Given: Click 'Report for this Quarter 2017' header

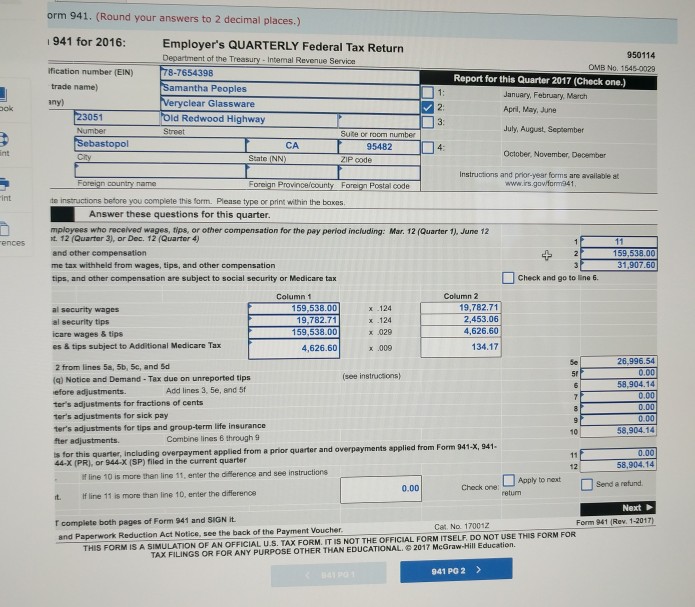Looking at the screenshot, I should tap(539, 80).
